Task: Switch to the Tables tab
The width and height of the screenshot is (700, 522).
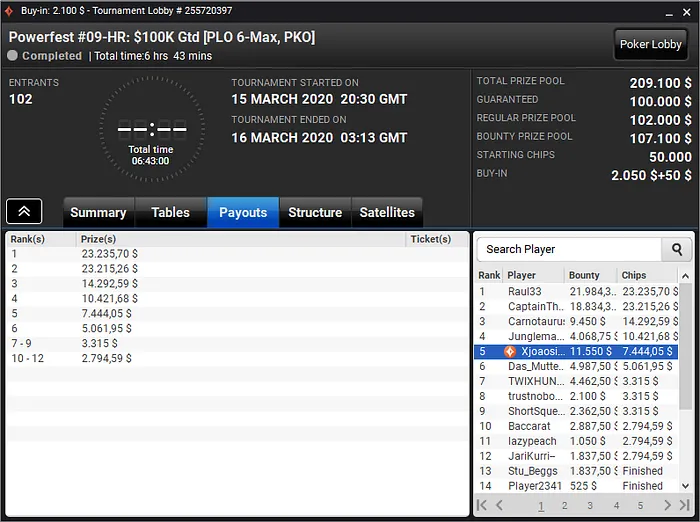Action: pyautogui.click(x=171, y=213)
